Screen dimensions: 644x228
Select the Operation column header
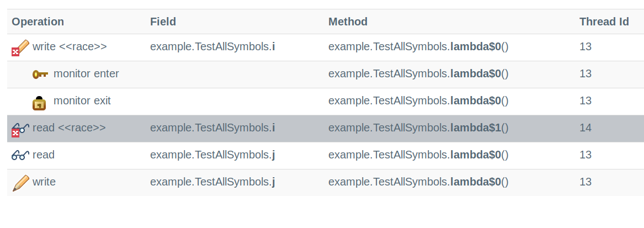pos(38,22)
